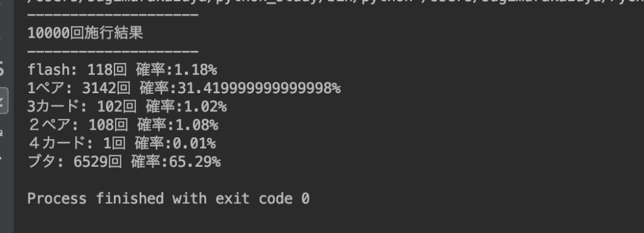The image size is (644, 233).
Task: Click the '確率:1.18%' text on flash line
Action: 177,70
